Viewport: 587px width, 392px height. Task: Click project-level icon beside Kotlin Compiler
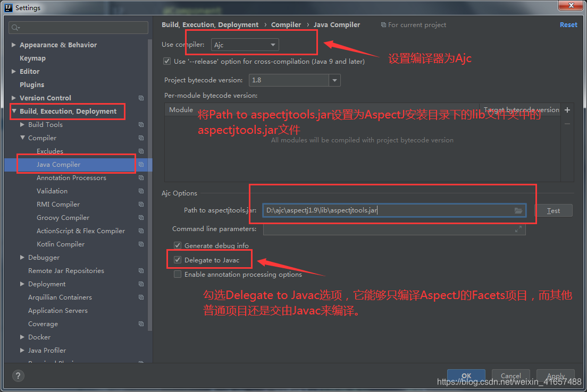[141, 244]
